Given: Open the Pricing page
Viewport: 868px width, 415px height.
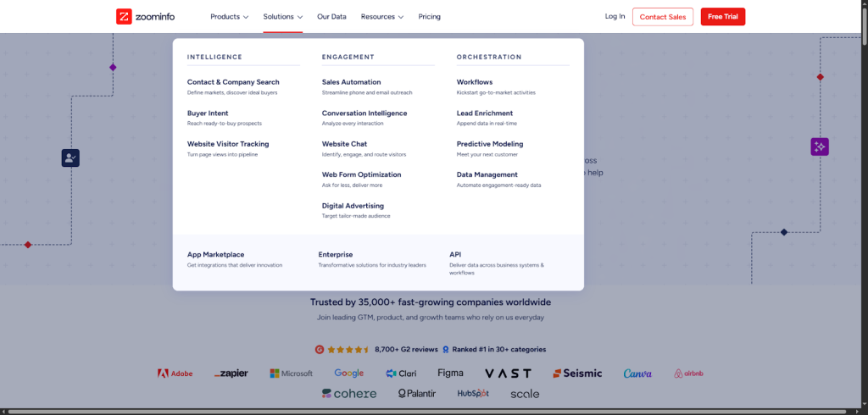Looking at the screenshot, I should 429,16.
